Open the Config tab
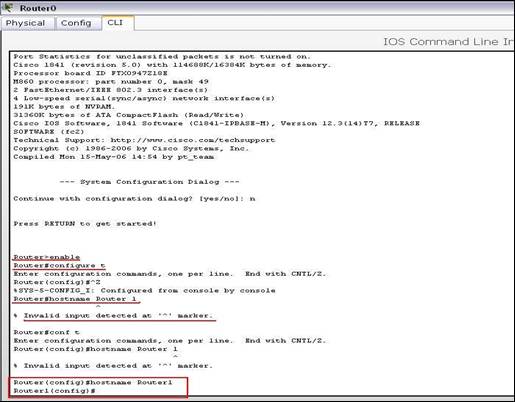 click(x=76, y=23)
